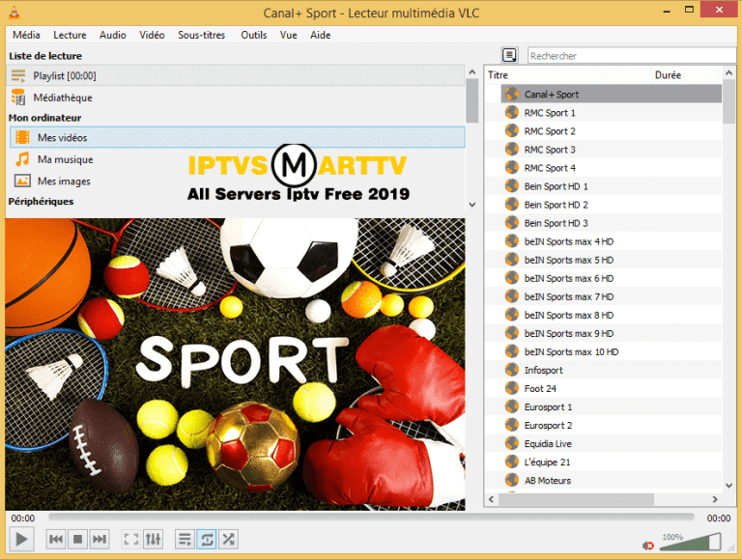Select Mes vidéos in the sidebar
Image resolution: width=742 pixels, height=560 pixels.
pyautogui.click(x=237, y=138)
